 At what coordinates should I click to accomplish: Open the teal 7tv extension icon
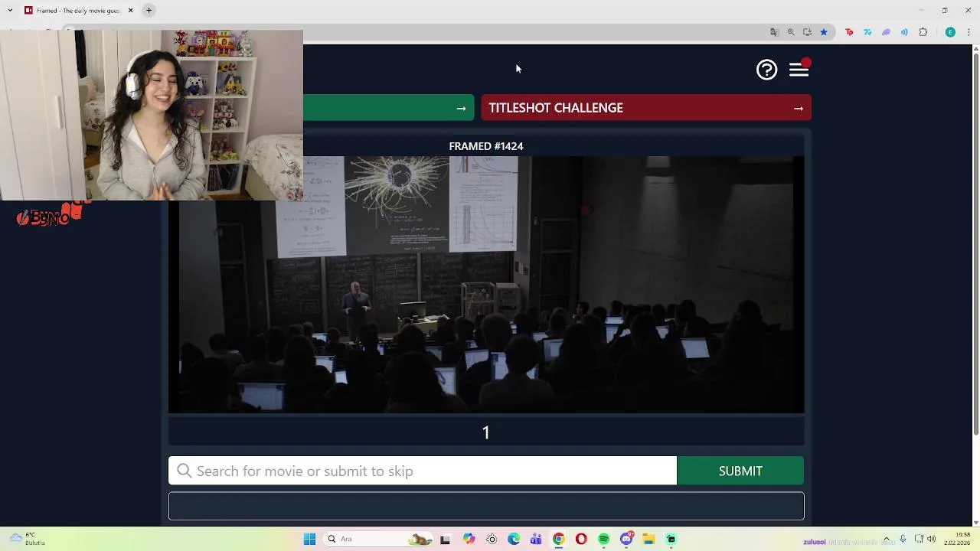(867, 32)
